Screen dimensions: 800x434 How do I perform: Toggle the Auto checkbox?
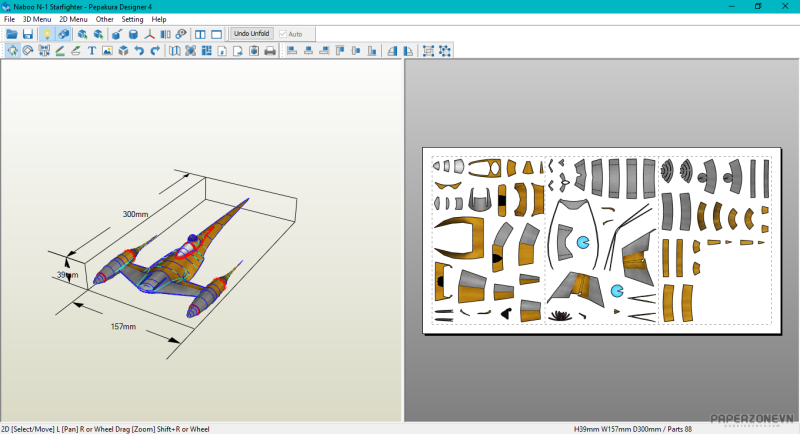pos(291,34)
